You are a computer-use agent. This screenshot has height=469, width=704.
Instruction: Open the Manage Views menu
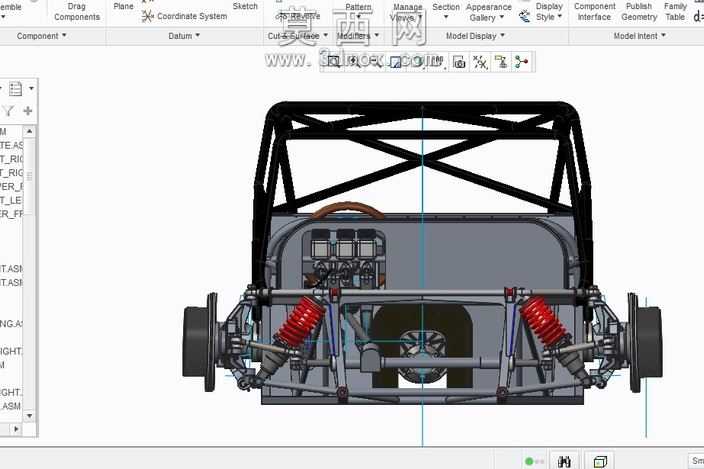407,13
